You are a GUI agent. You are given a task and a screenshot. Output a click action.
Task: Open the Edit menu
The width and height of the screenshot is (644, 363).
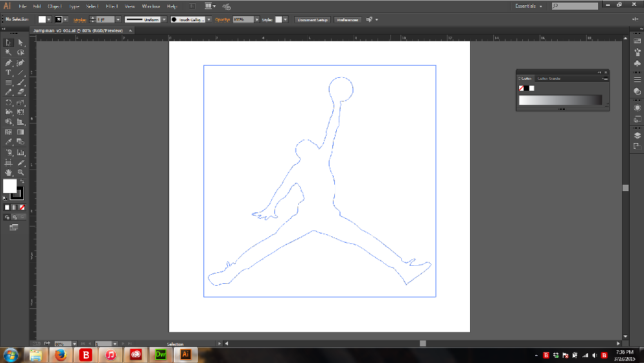pos(37,6)
